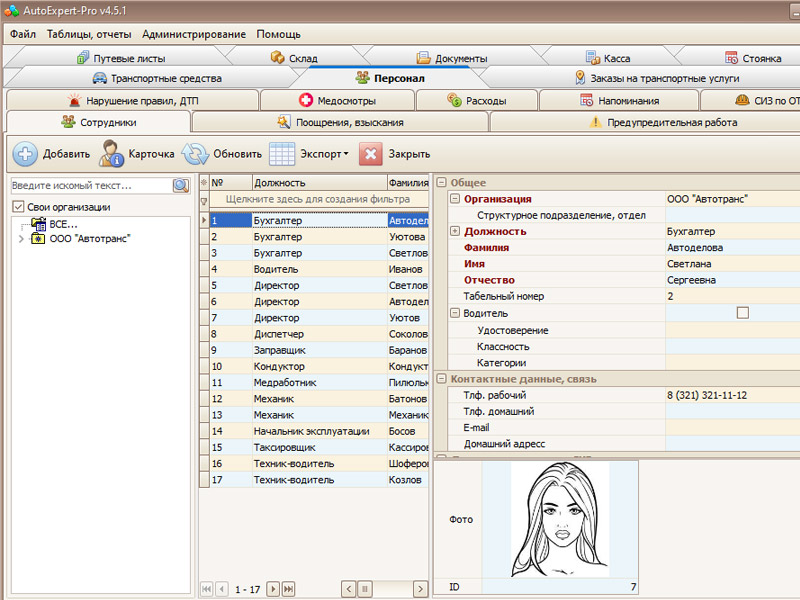
Task: Click the red Close X icon
Action: tap(371, 154)
